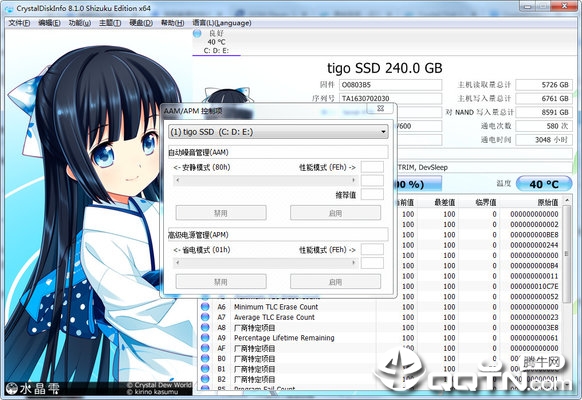Open the 主题(T) menu

coord(110,23)
